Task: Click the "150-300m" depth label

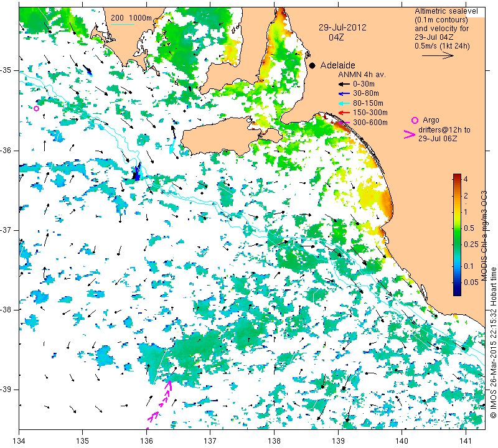Action: [370, 113]
